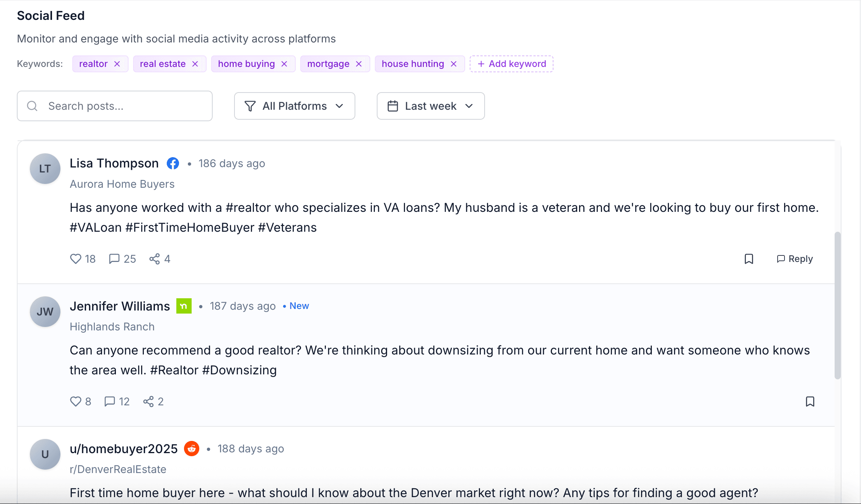Remove the realtor keyword filter
The width and height of the screenshot is (861, 504).
click(117, 64)
